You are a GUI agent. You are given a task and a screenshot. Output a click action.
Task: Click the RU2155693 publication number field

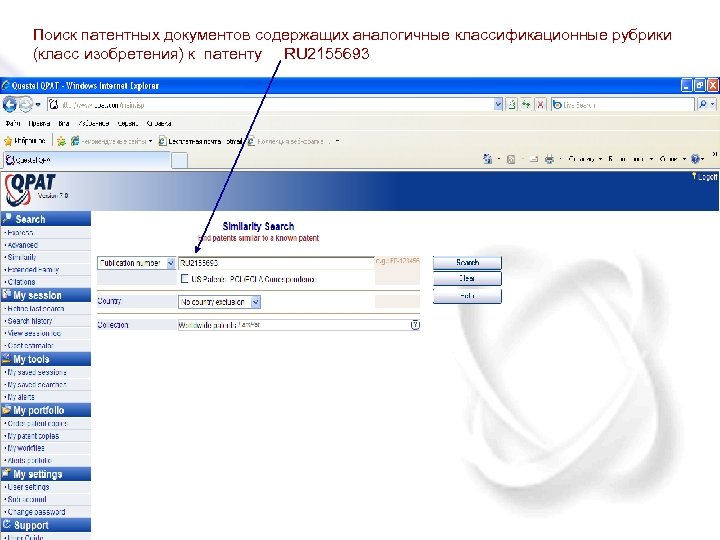pos(276,263)
